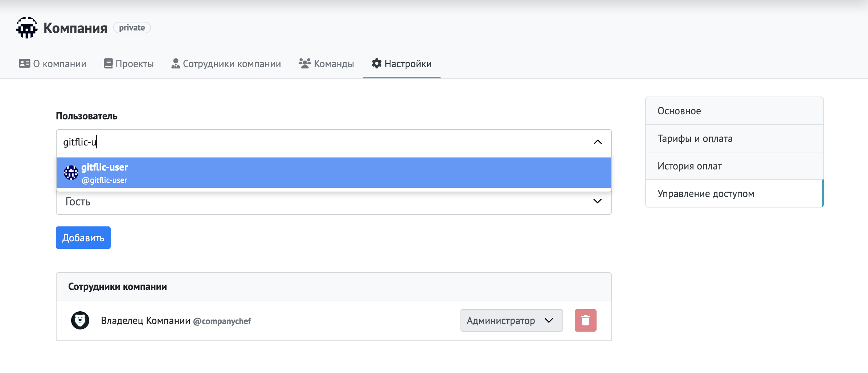This screenshot has width=868, height=373.
Task: Select the Настройки tab
Action: tap(402, 63)
